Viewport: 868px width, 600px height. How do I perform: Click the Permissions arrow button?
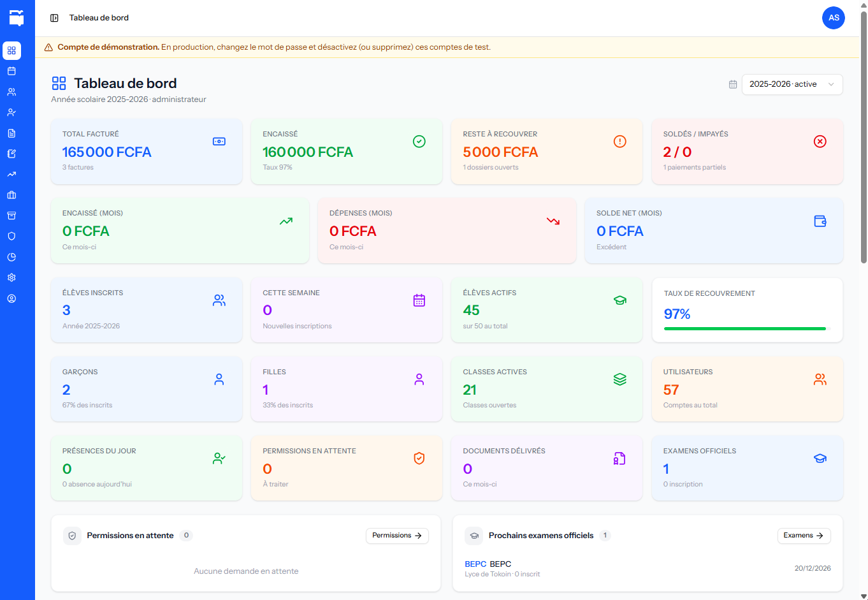tap(397, 536)
